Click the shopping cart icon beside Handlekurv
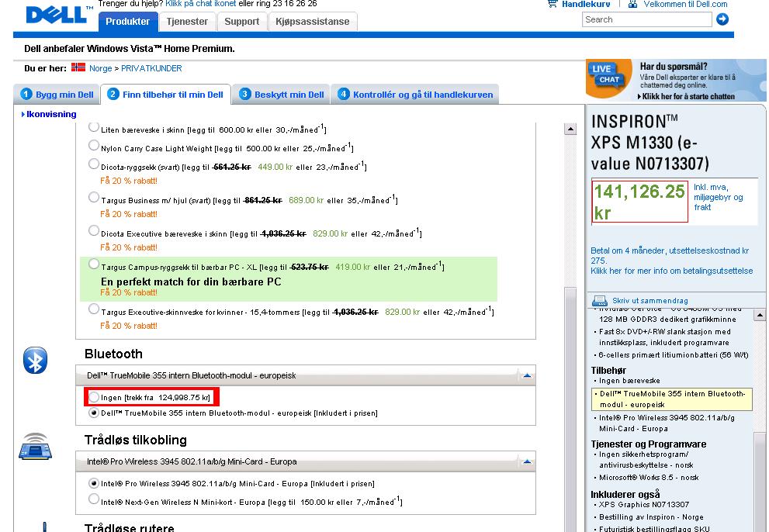 pos(553,3)
